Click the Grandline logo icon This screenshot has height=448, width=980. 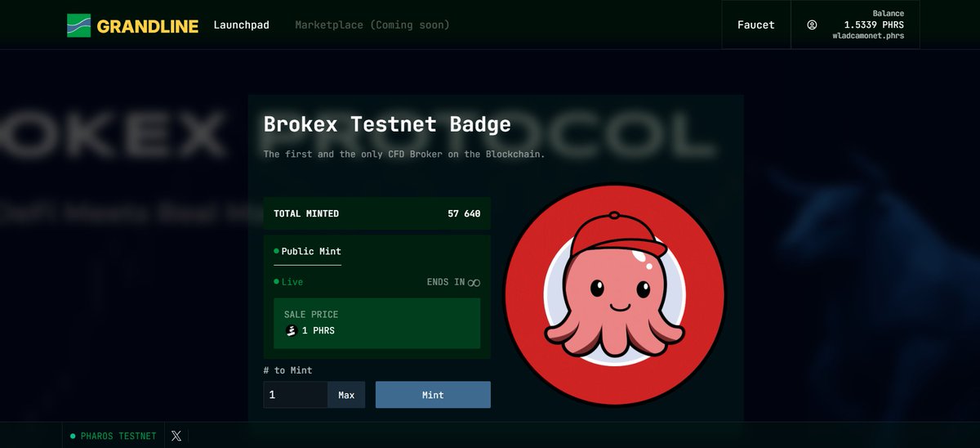pyautogui.click(x=78, y=25)
